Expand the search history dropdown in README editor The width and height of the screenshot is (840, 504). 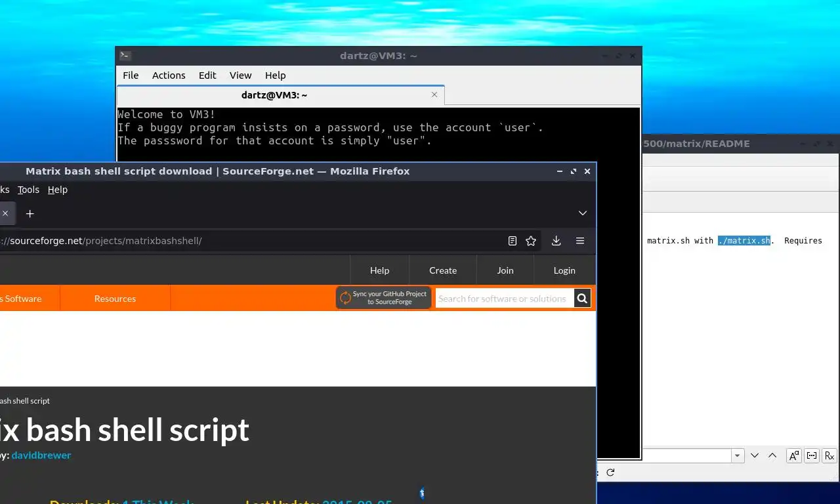tap(738, 455)
